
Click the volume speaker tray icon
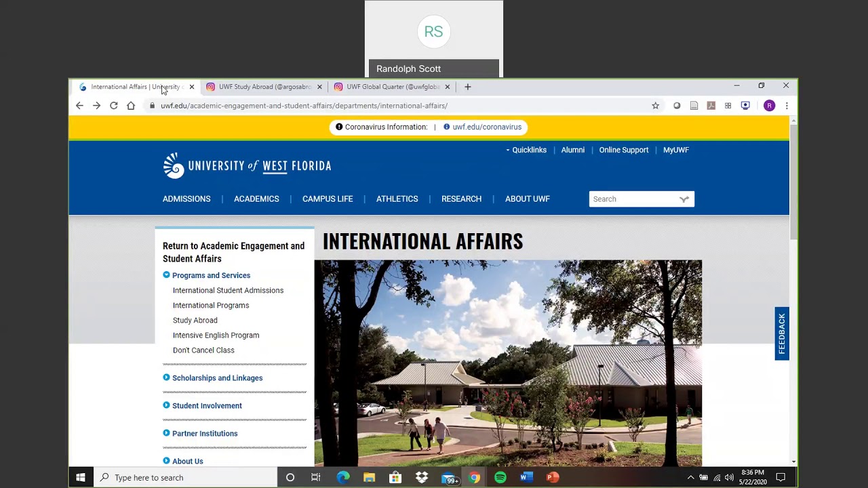tap(729, 477)
